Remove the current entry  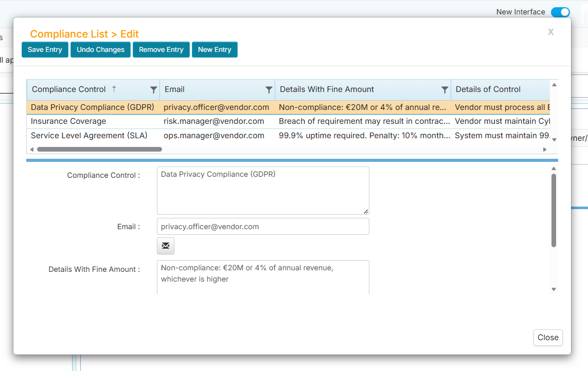(x=161, y=50)
